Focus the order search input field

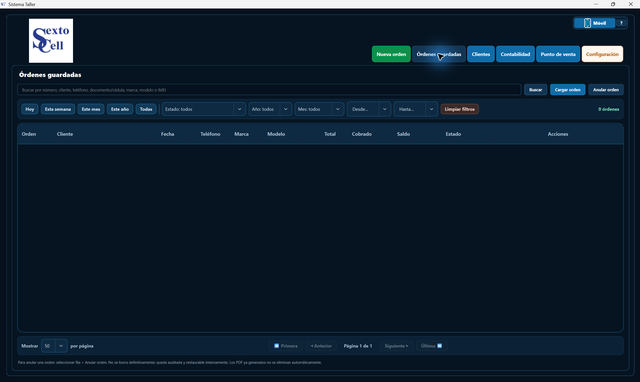(x=269, y=90)
